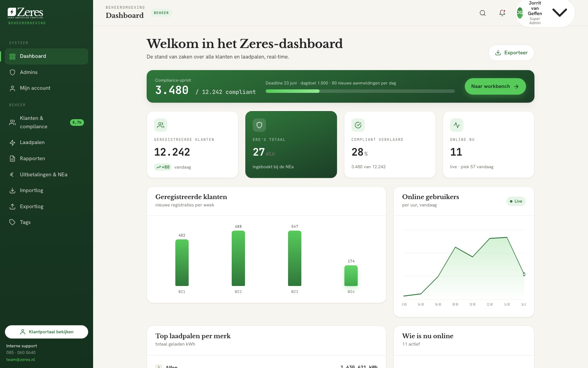Click the Online nu activity icon

(457, 125)
